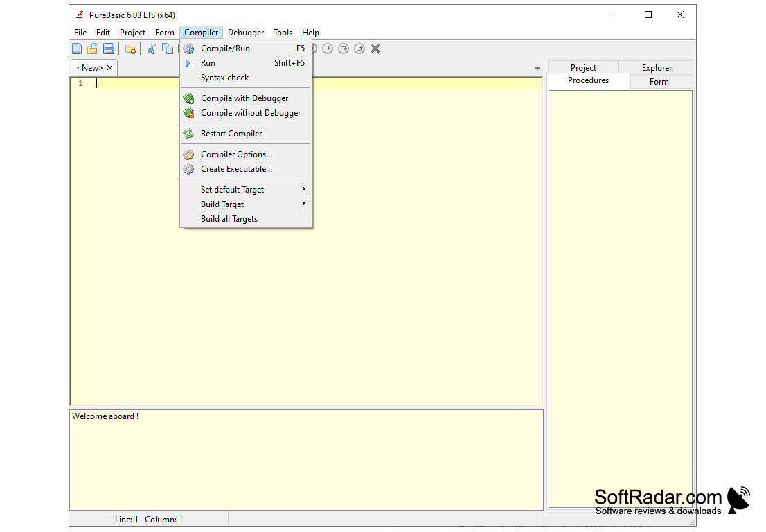The image size is (766, 532).
Task: Open Compiler Options... dialog entry
Action: pyautogui.click(x=247, y=154)
